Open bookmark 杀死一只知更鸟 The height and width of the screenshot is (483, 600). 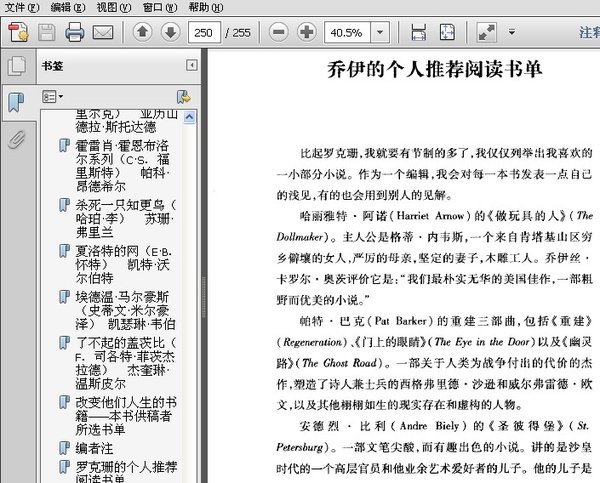tap(125, 219)
